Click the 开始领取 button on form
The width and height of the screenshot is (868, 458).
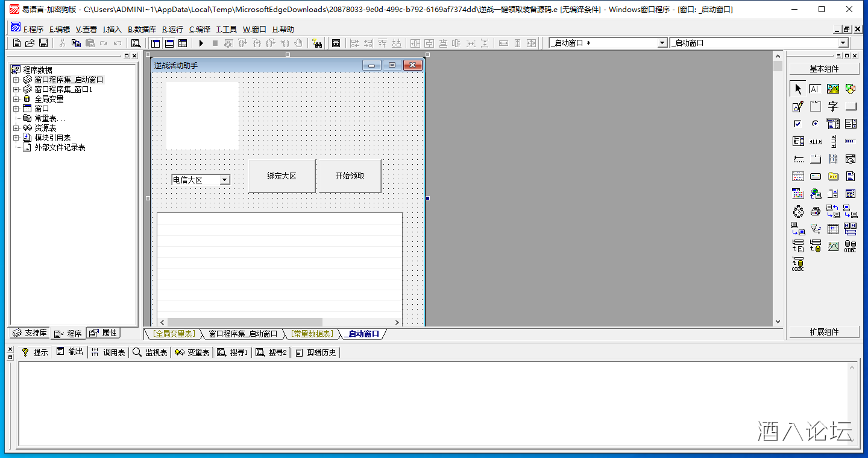coord(350,176)
